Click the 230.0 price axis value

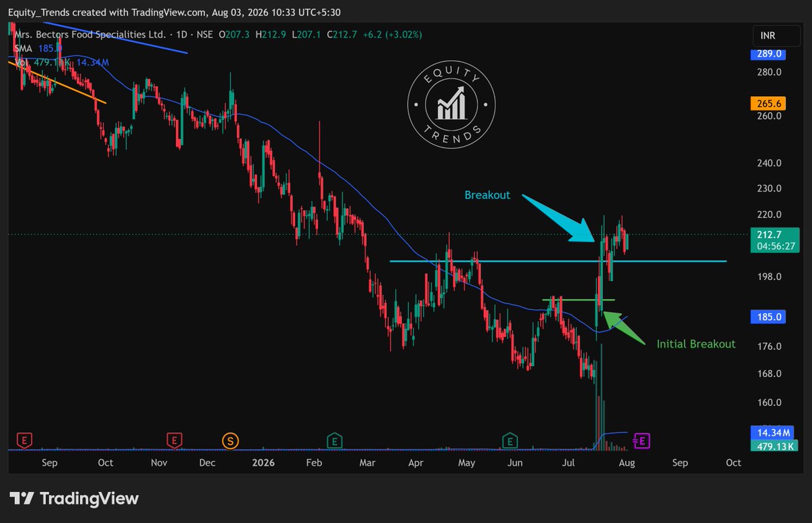point(771,189)
